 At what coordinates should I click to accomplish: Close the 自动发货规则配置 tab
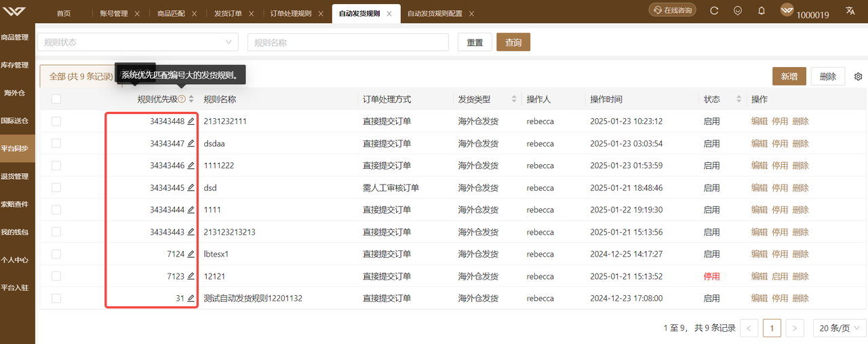point(471,14)
